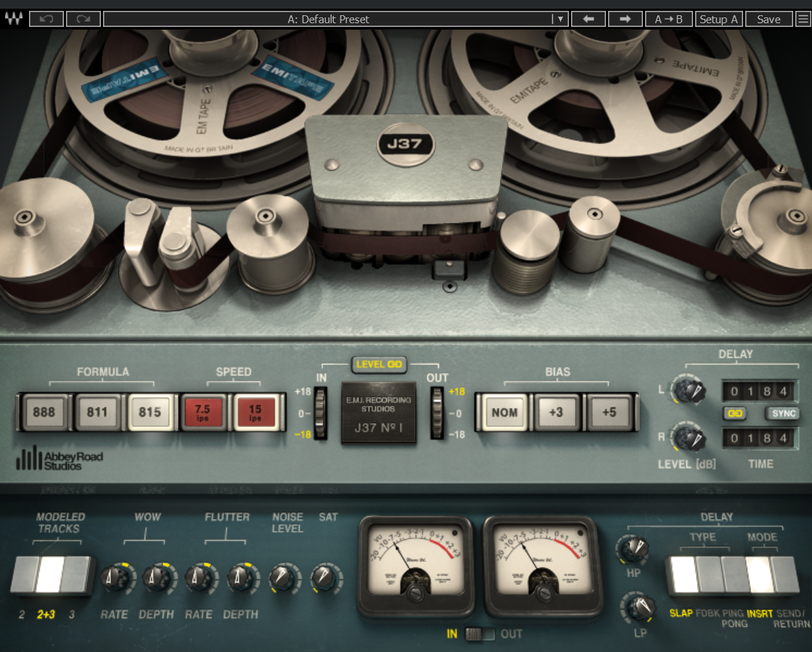Set tape speed to 7.5 ips
The image size is (812, 652).
(x=202, y=412)
